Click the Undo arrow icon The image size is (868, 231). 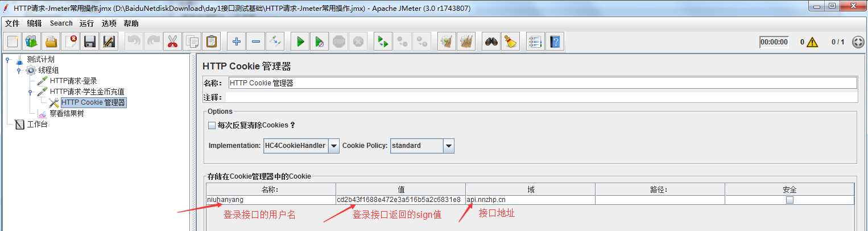coord(134,42)
